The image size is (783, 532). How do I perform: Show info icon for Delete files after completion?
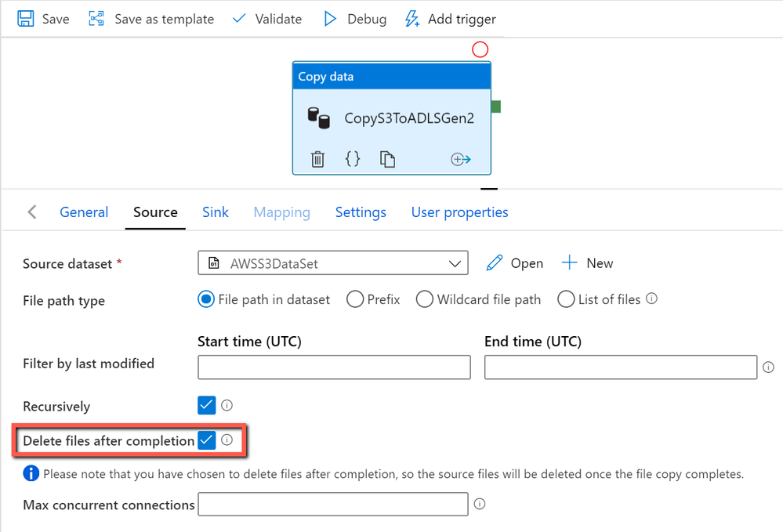[x=227, y=440]
